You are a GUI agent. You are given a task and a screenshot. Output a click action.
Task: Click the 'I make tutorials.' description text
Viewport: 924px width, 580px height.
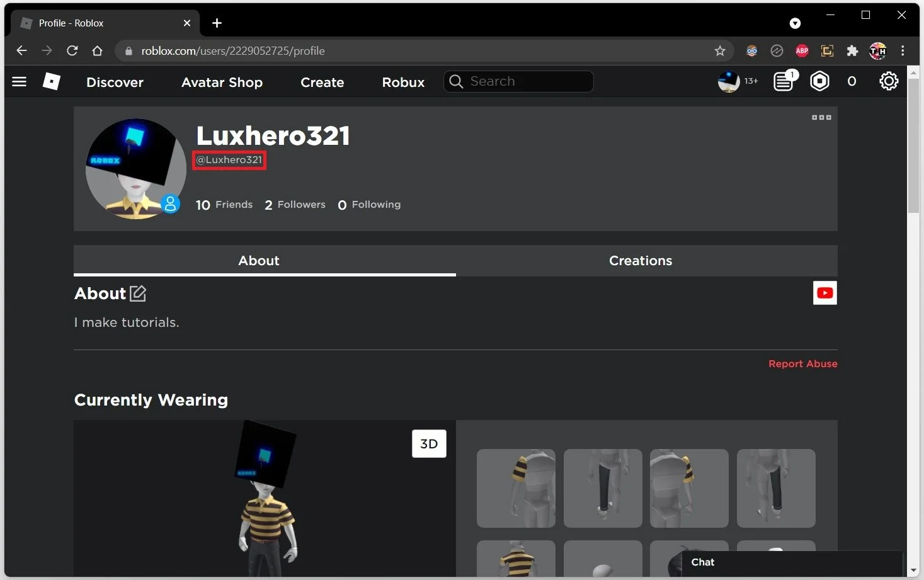[x=127, y=322]
